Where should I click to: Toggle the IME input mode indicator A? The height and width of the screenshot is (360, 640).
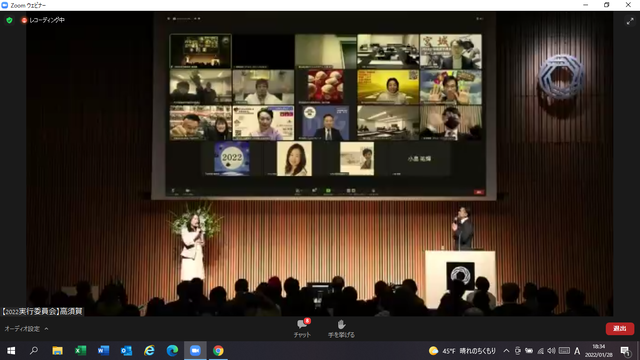[x=577, y=351]
